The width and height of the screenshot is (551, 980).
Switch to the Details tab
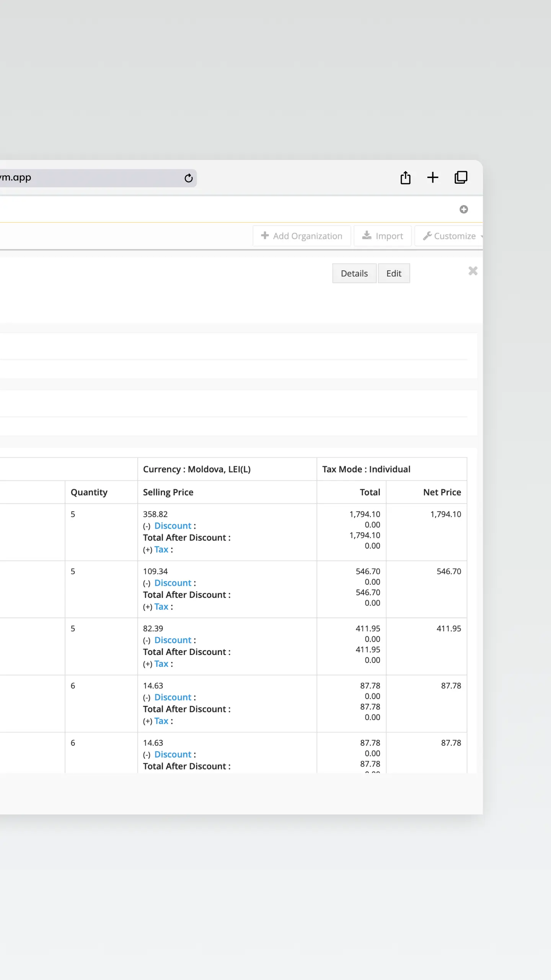click(354, 273)
